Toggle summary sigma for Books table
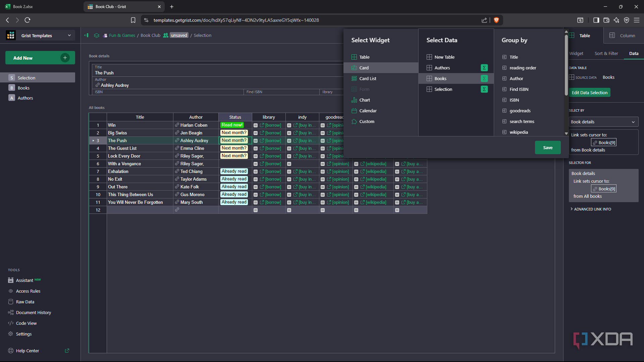The width and height of the screenshot is (644, 362). coord(484,78)
